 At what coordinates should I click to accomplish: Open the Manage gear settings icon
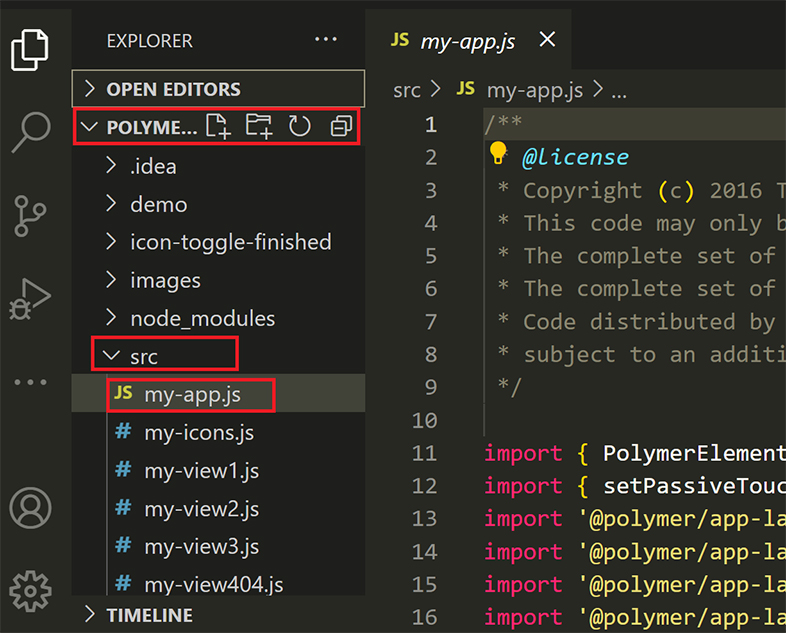(30, 591)
